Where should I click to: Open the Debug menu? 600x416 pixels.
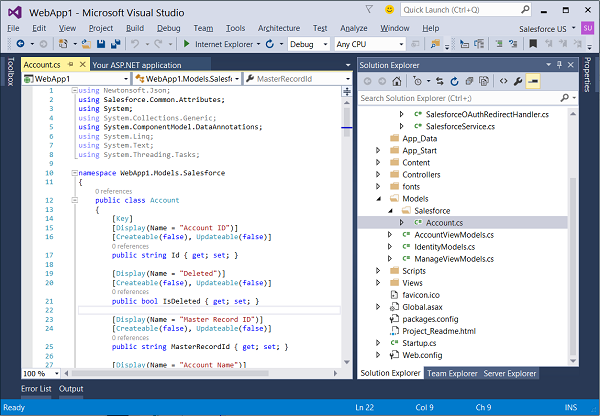point(168,28)
